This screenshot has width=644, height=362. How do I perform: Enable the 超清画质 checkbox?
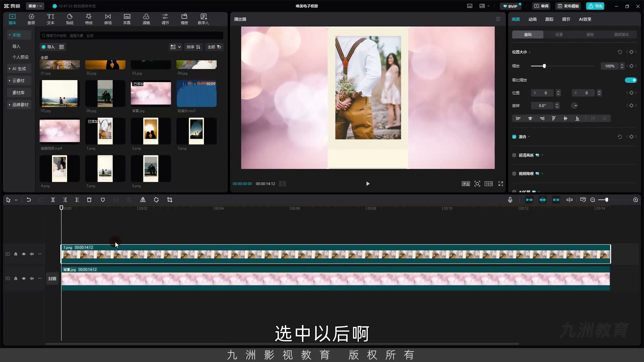click(514, 155)
